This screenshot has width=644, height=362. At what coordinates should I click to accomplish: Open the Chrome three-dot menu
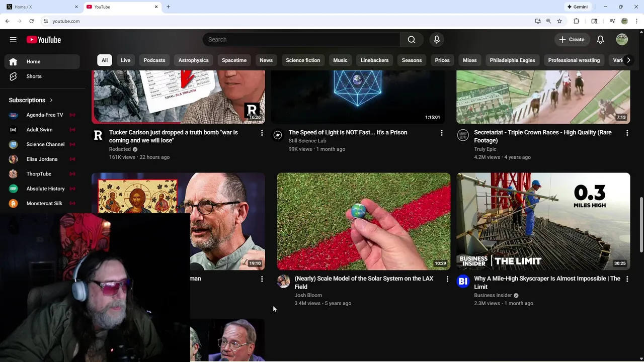(x=637, y=21)
